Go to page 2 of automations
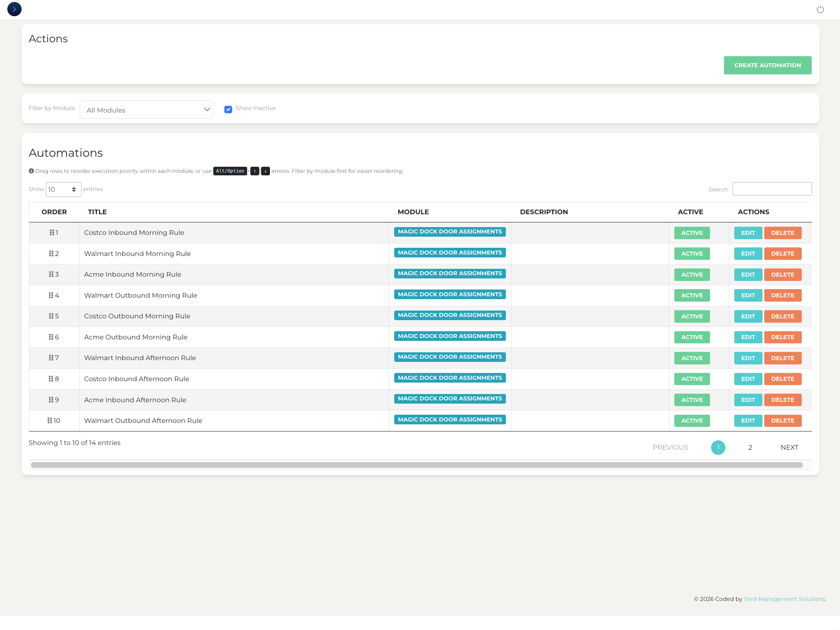This screenshot has height=630, width=840. click(750, 447)
